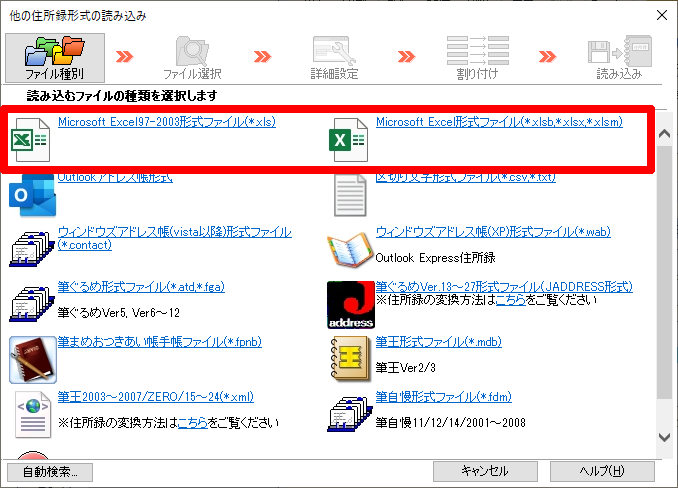Select 筆王形式ファイル(*.mdb) link

[x=438, y=342]
